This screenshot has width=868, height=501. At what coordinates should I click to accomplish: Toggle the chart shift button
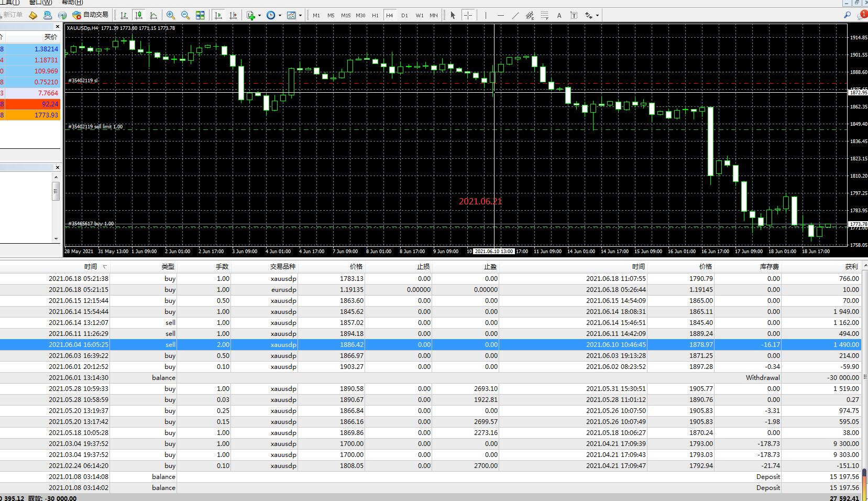[233, 15]
